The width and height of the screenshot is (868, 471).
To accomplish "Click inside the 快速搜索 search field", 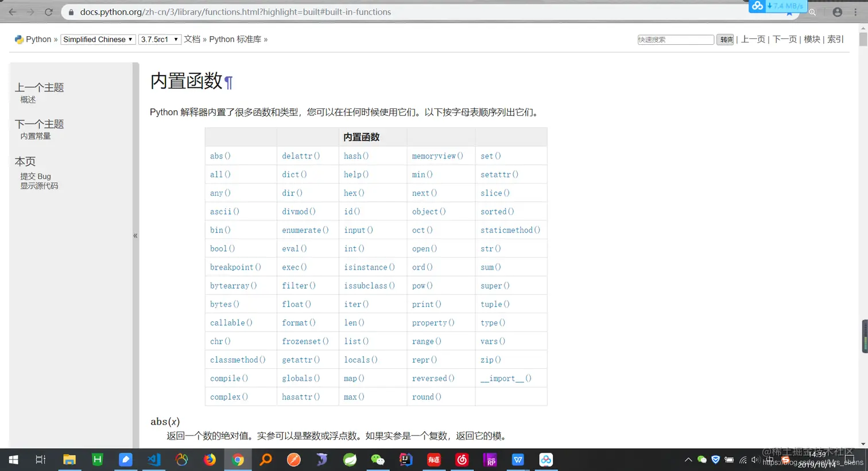I will click(675, 39).
